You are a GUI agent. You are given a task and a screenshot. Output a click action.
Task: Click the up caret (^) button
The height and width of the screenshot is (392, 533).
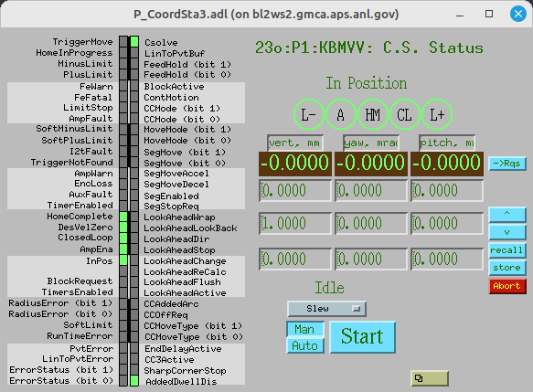coord(507,215)
